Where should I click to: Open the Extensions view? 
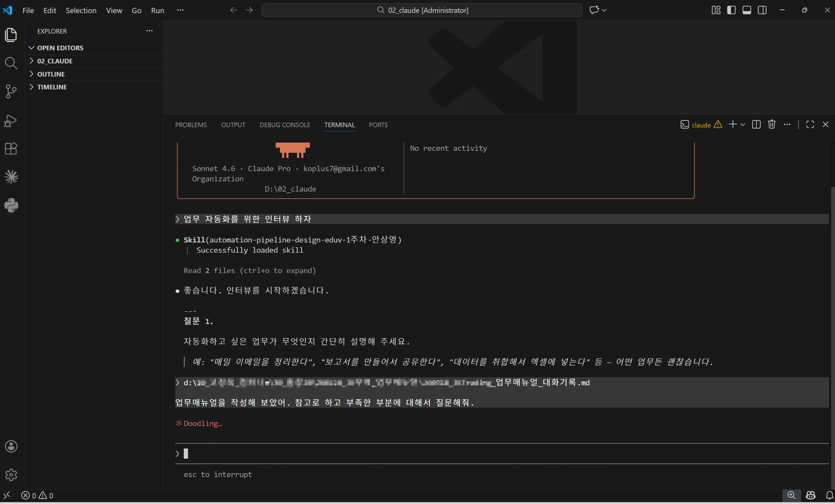pyautogui.click(x=11, y=149)
